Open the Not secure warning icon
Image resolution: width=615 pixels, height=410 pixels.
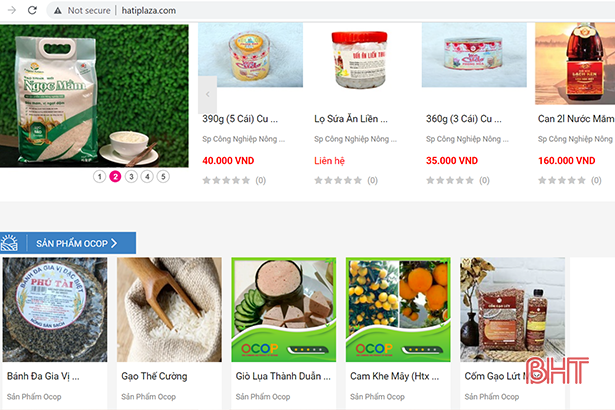pyautogui.click(x=58, y=11)
